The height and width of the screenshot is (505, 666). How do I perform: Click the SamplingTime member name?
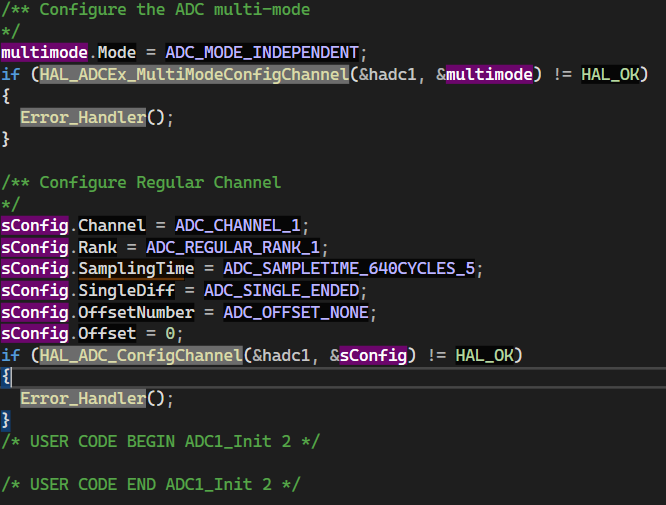[136, 269]
